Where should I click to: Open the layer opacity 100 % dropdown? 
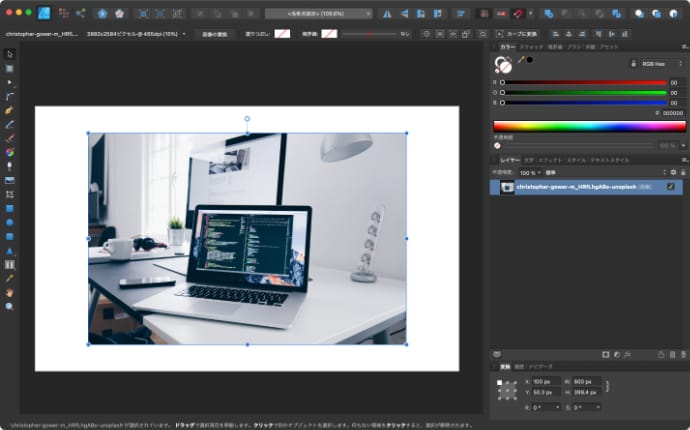point(531,172)
